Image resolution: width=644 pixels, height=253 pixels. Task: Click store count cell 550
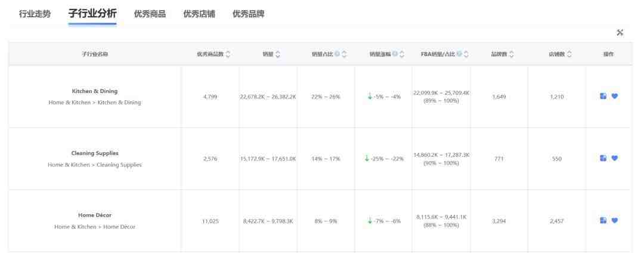(557, 159)
